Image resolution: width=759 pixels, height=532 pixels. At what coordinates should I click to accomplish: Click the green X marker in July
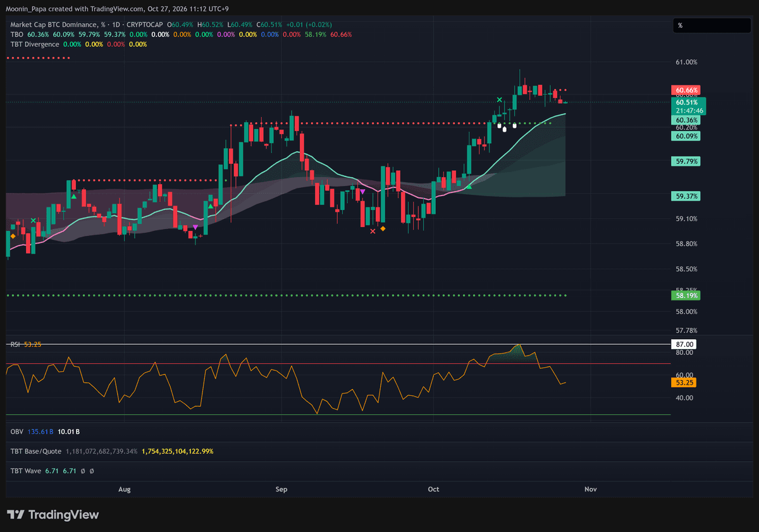point(34,220)
